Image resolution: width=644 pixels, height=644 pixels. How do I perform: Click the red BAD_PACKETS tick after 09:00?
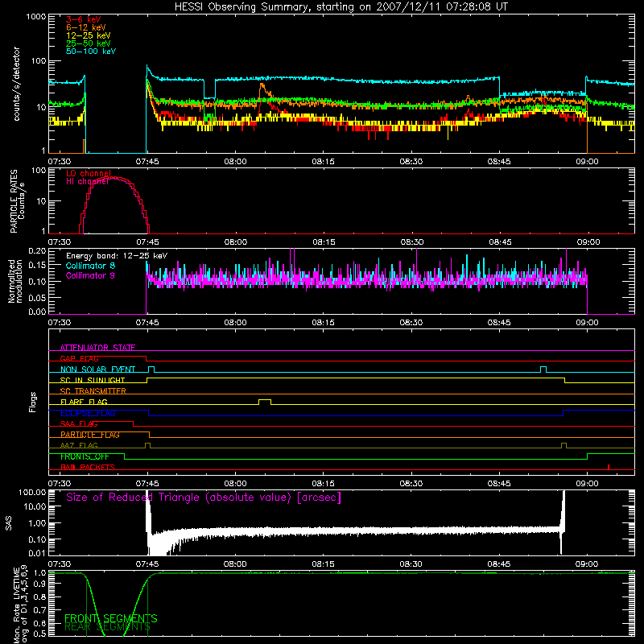(x=609, y=467)
